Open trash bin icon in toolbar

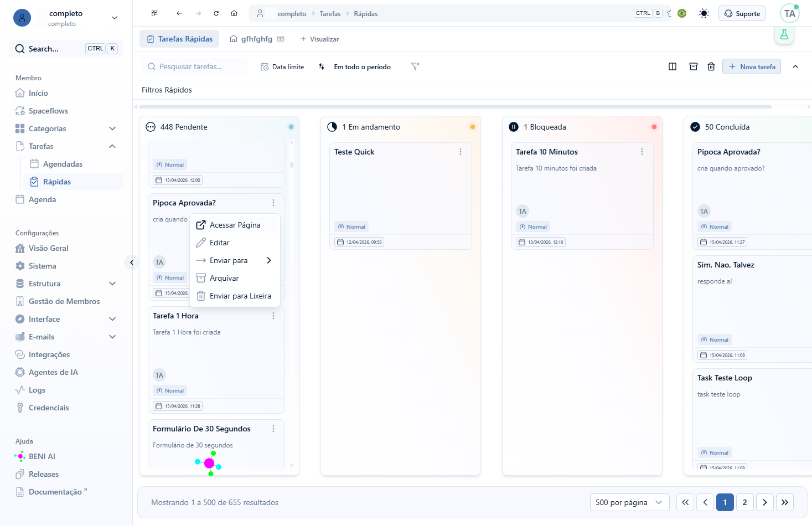(x=711, y=66)
